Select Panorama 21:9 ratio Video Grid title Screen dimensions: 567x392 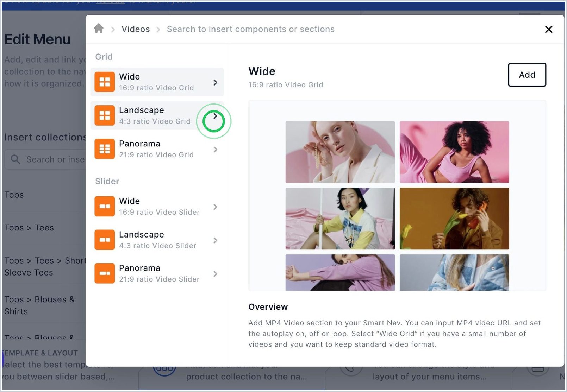click(139, 144)
